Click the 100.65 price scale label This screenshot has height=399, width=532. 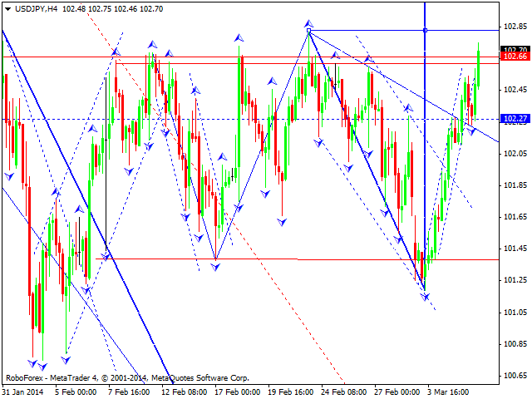[x=516, y=376]
